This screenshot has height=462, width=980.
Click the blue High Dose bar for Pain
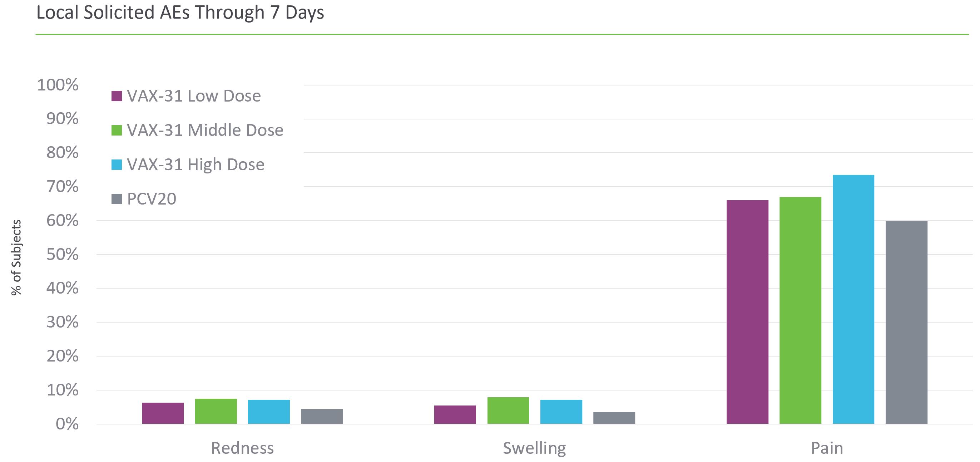[x=853, y=299]
